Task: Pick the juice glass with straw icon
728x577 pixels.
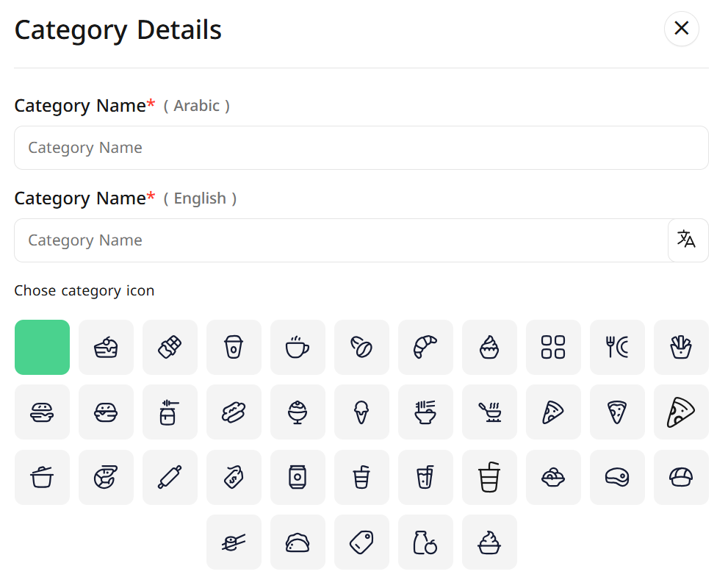Action: [x=425, y=477]
